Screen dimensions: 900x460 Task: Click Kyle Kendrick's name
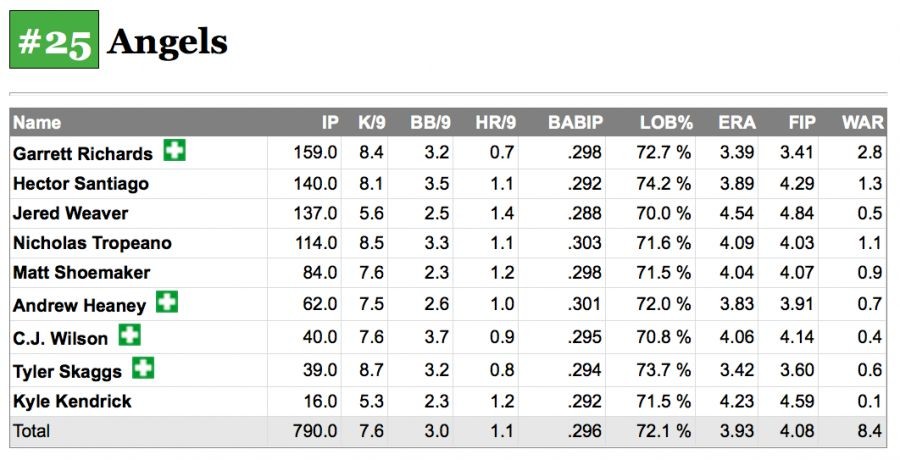[x=72, y=402]
